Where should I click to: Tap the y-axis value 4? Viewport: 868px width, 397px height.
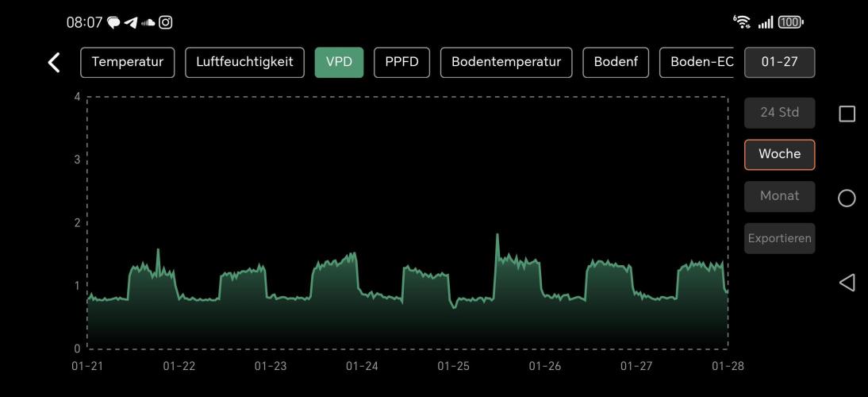click(x=77, y=97)
